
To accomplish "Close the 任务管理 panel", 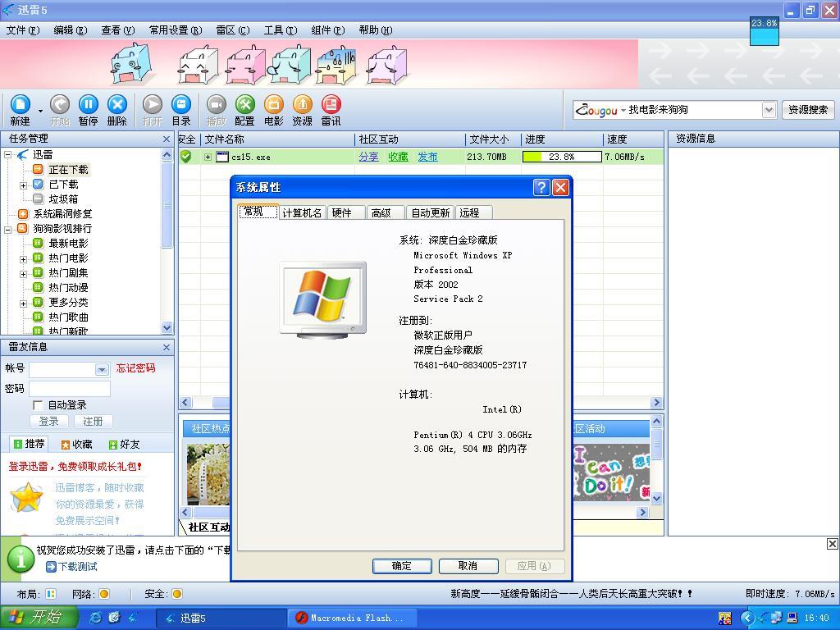I will coord(166,139).
